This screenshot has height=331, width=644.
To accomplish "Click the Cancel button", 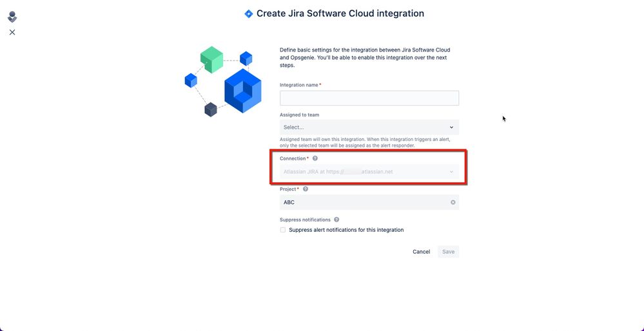I will [422, 252].
